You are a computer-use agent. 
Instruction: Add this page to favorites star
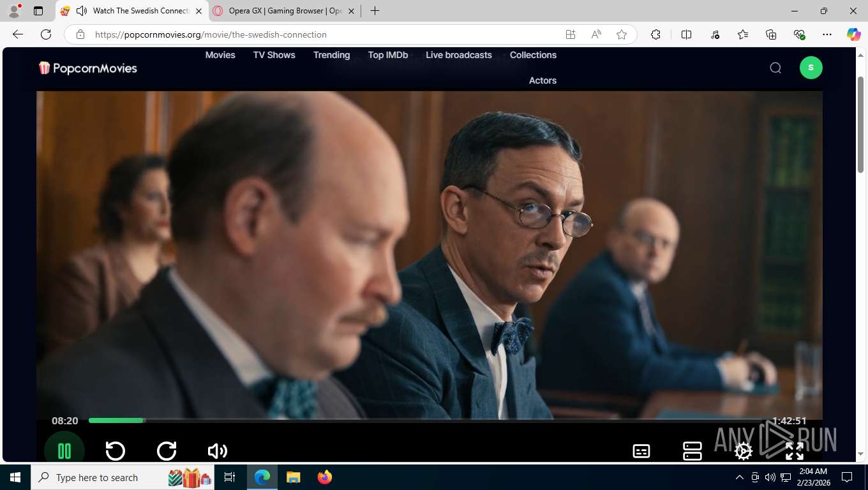[622, 34]
